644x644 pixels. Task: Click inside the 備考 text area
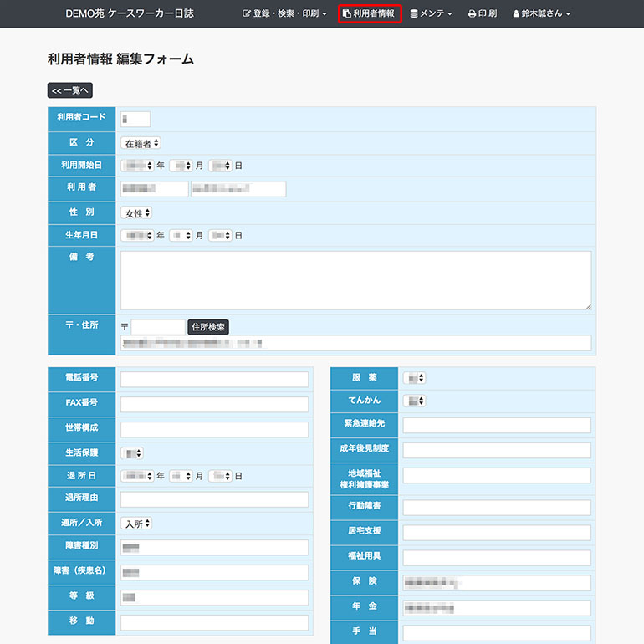356,280
